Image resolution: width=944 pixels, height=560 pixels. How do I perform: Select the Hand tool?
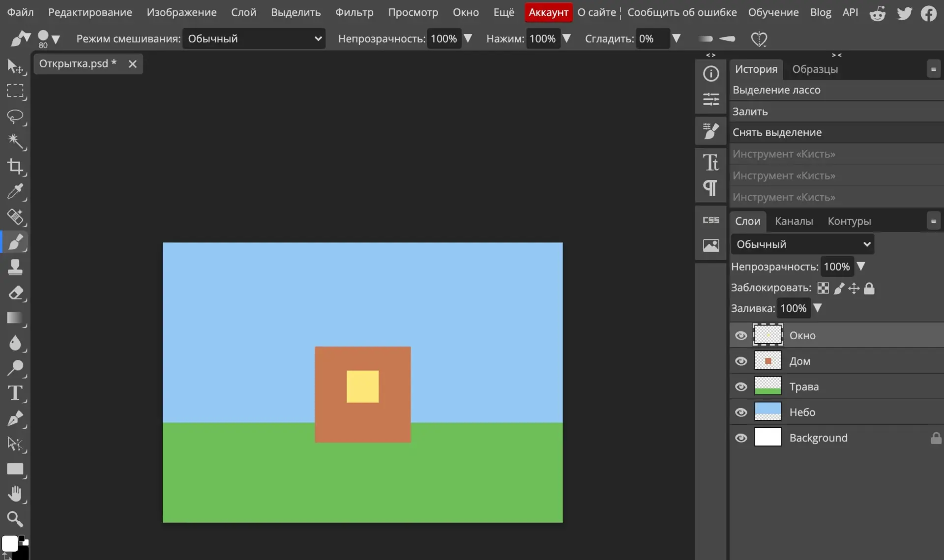pos(15,494)
